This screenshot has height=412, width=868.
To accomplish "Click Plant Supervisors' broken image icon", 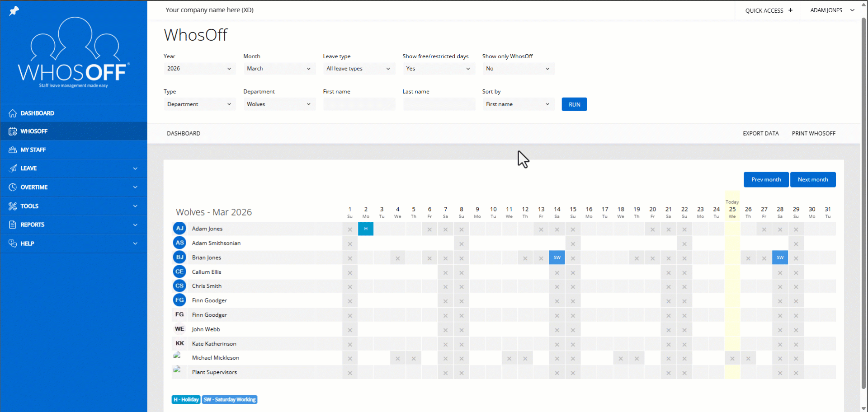I will click(177, 370).
